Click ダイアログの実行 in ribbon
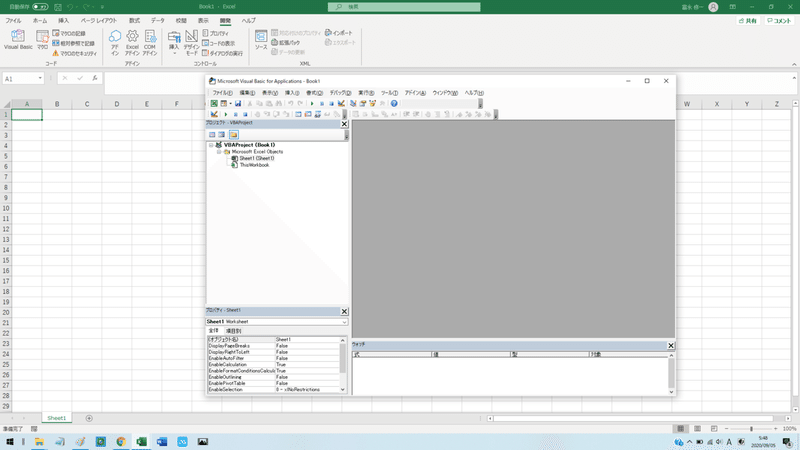 pos(222,53)
